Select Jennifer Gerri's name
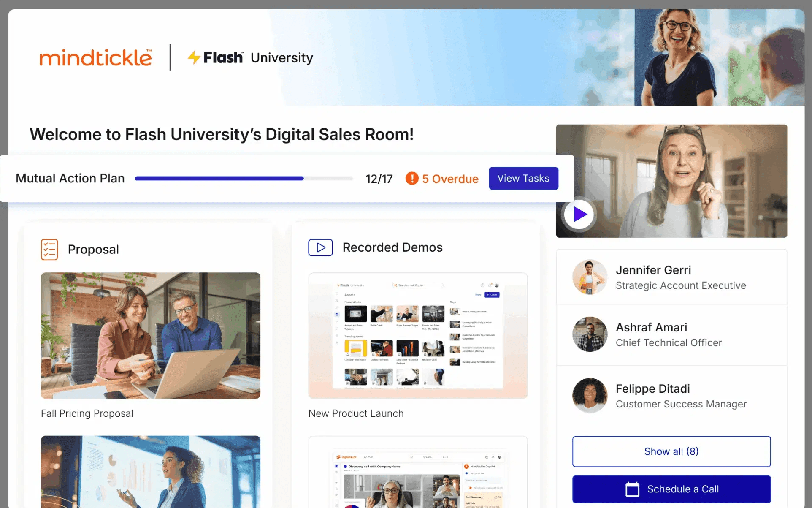The width and height of the screenshot is (812, 508). tap(653, 270)
